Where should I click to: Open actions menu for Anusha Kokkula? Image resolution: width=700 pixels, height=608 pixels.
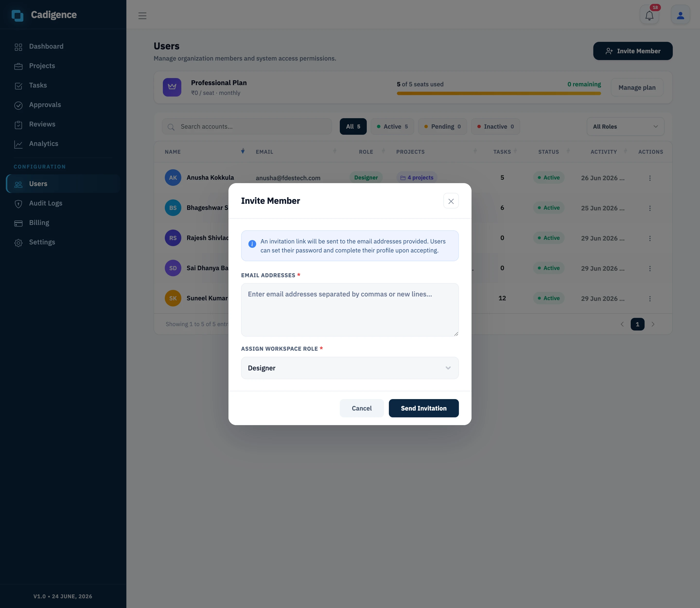pos(650,178)
